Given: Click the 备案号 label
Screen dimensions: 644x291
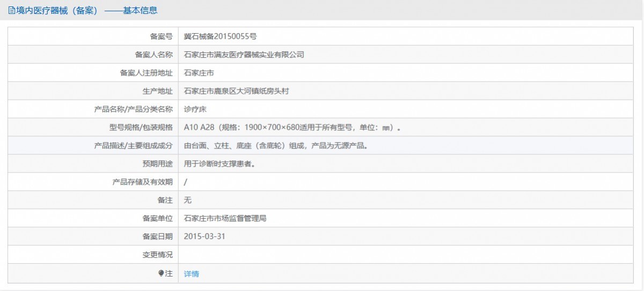Looking at the screenshot, I should [162, 36].
